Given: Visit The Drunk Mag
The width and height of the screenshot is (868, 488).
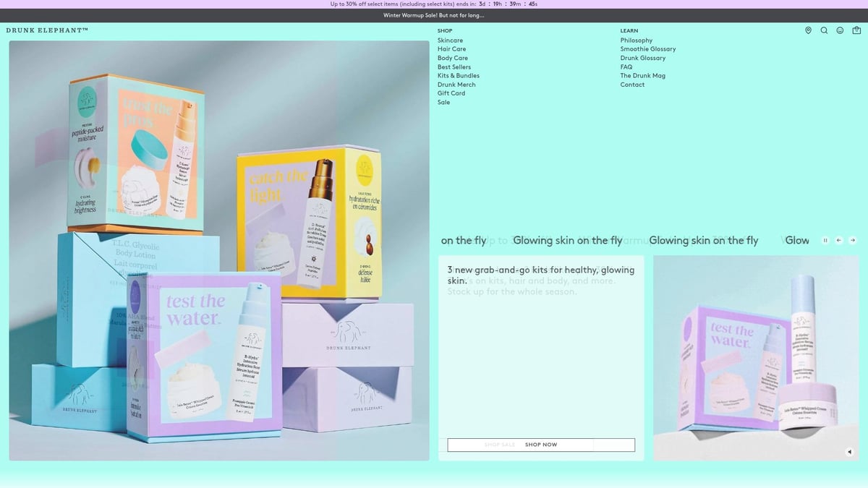Looking at the screenshot, I should tap(643, 76).
